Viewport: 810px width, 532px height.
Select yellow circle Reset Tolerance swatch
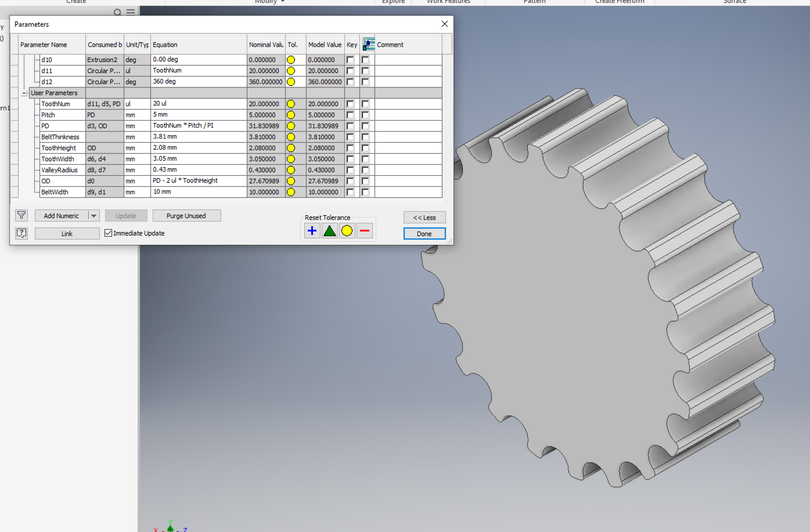tap(347, 231)
